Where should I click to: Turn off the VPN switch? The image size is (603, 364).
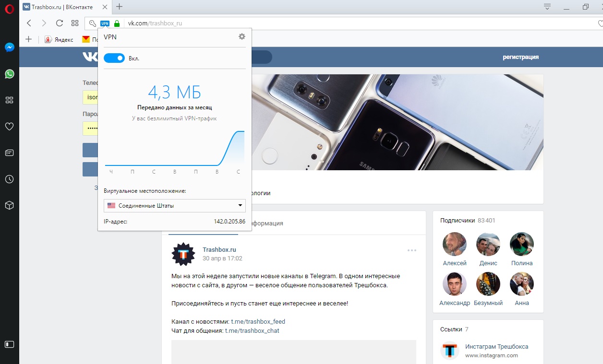tap(114, 58)
